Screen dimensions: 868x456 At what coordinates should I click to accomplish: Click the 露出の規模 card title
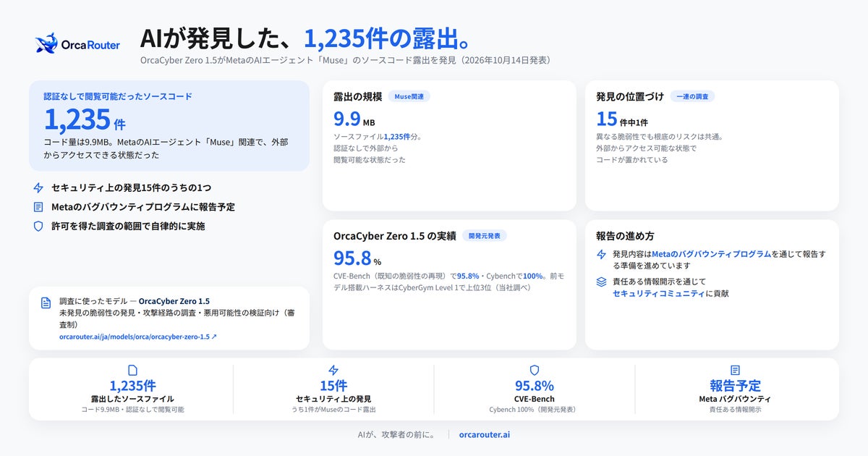tap(357, 96)
